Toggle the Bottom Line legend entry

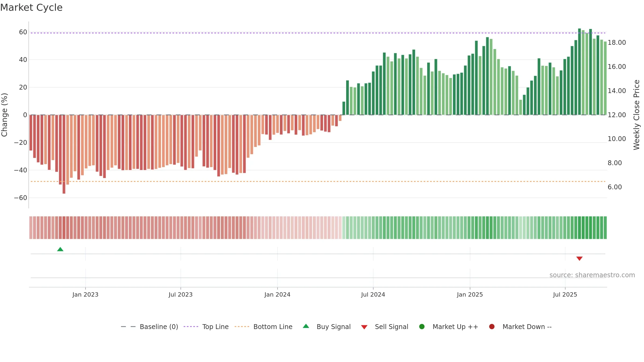point(264,327)
